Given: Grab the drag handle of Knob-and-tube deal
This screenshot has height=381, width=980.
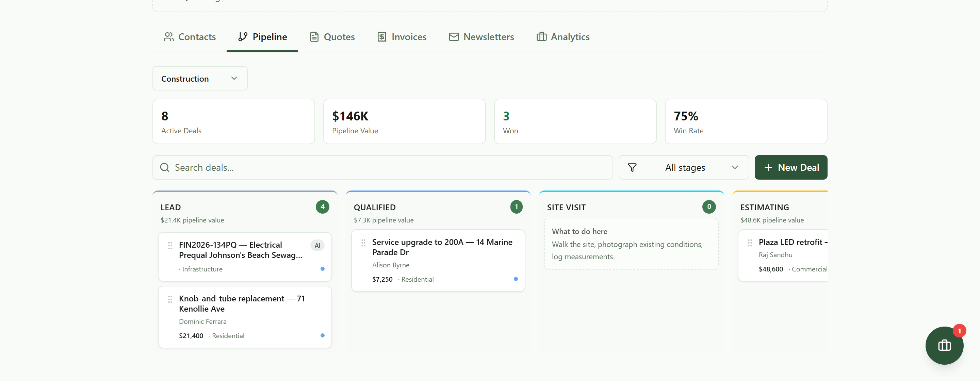Looking at the screenshot, I should (x=170, y=299).
